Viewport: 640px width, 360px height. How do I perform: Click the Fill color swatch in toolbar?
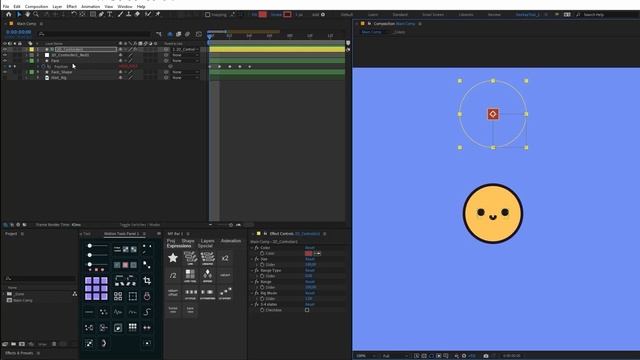coord(263,14)
